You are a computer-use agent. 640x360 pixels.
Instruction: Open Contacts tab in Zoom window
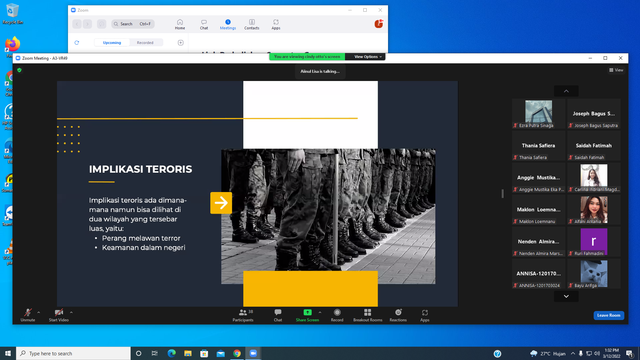(x=252, y=24)
